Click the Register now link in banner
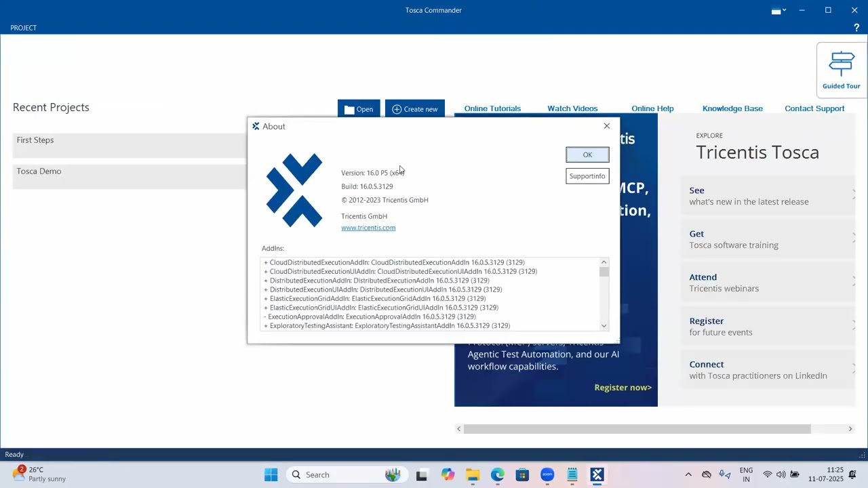Image resolution: width=868 pixels, height=488 pixels. click(623, 388)
